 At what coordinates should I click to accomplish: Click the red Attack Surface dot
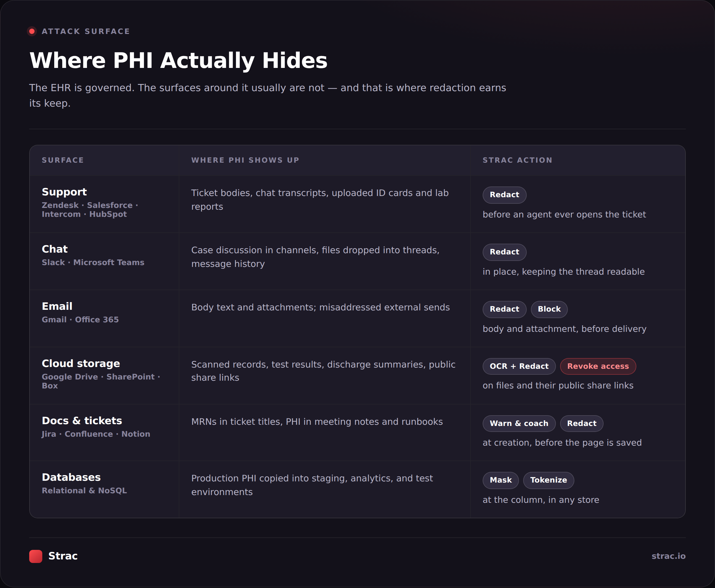[x=32, y=32]
